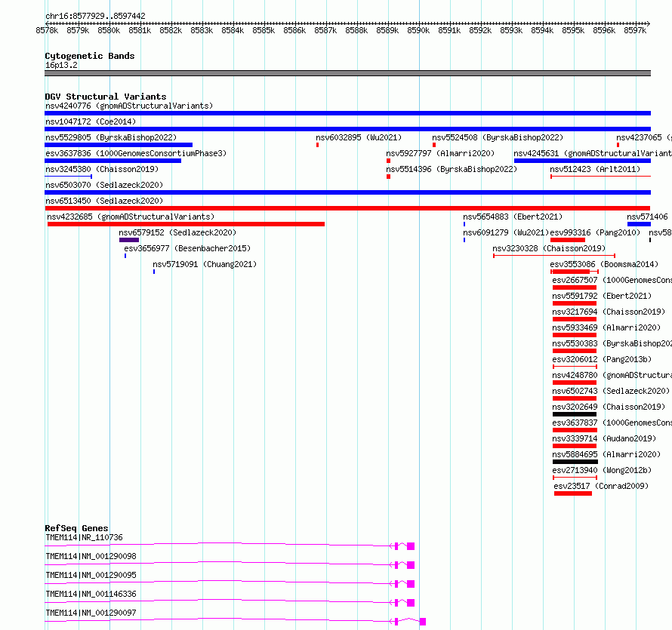Screen dimensions: 672x630
Task: Select nsv6032895 (Wu2021) variant label
Action: pyautogui.click(x=359, y=137)
